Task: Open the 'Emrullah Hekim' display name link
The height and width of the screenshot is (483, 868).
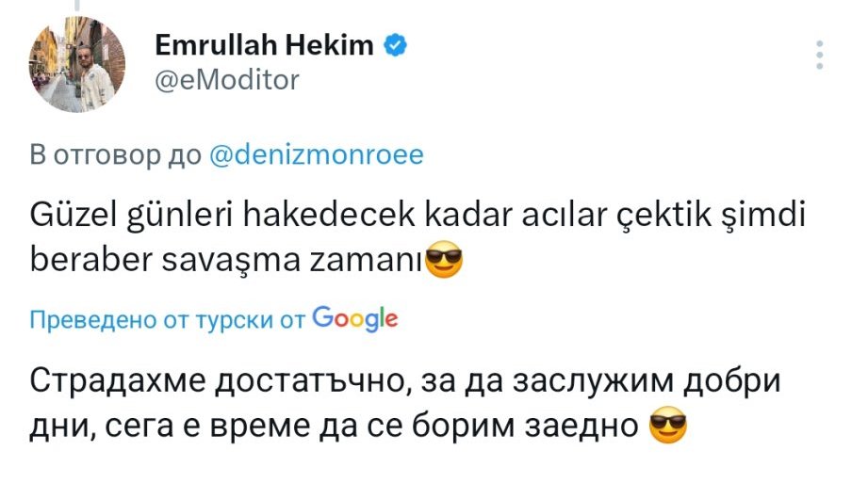Action: [263, 45]
